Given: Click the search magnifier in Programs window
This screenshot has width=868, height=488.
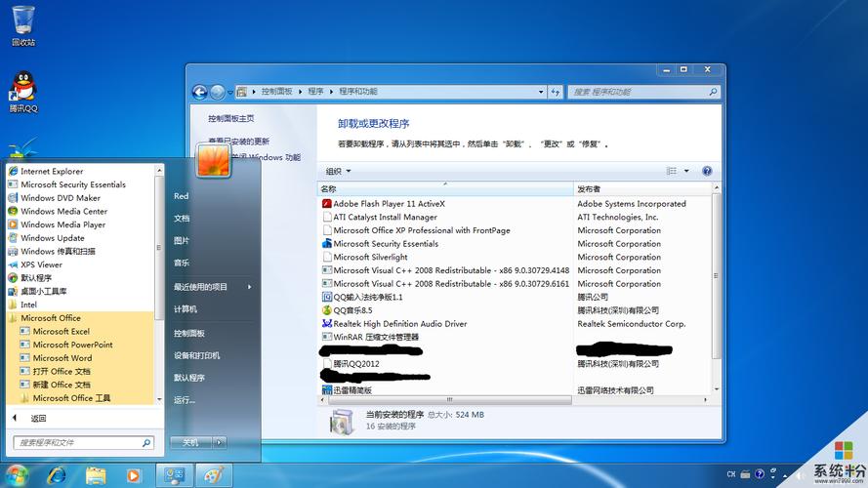Looking at the screenshot, I should pyautogui.click(x=713, y=92).
